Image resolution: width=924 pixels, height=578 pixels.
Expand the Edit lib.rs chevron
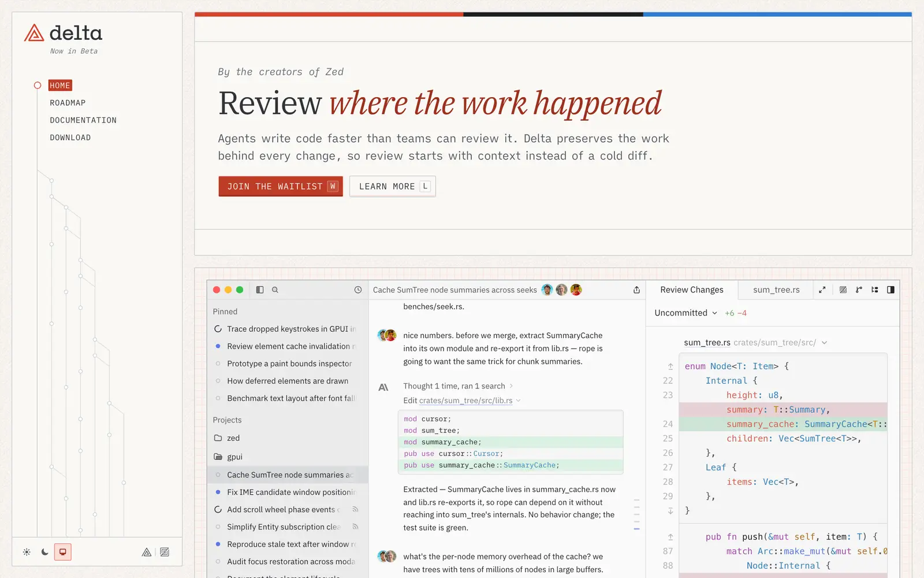(x=518, y=401)
